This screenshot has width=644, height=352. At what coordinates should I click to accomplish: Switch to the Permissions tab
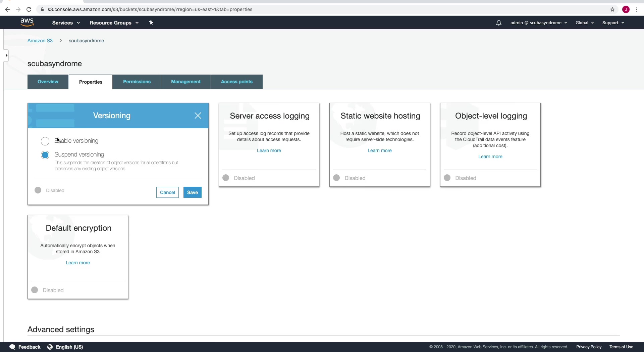tap(137, 82)
